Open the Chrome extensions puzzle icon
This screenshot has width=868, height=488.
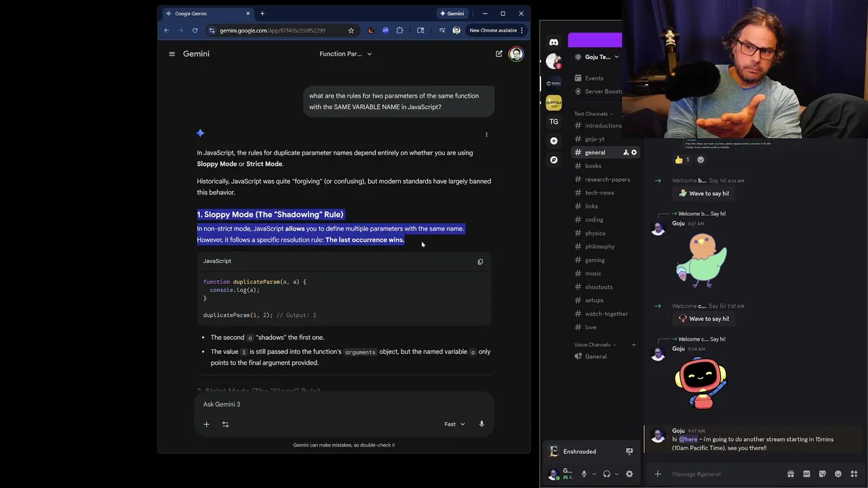pos(399,30)
